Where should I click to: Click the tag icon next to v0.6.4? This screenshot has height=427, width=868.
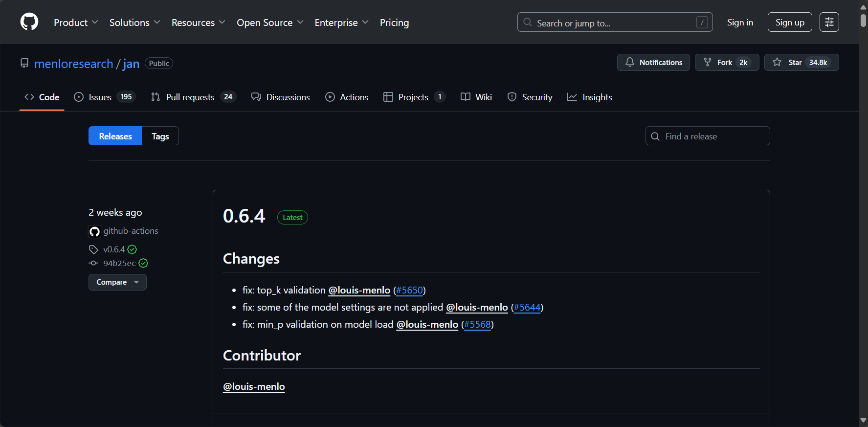(93, 249)
